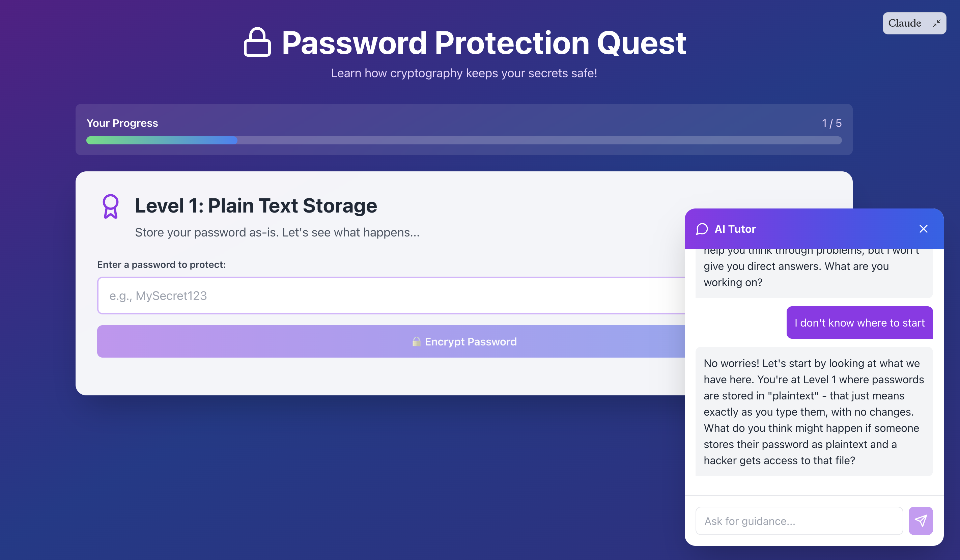Click the 1 / 5 progress counter

831,123
